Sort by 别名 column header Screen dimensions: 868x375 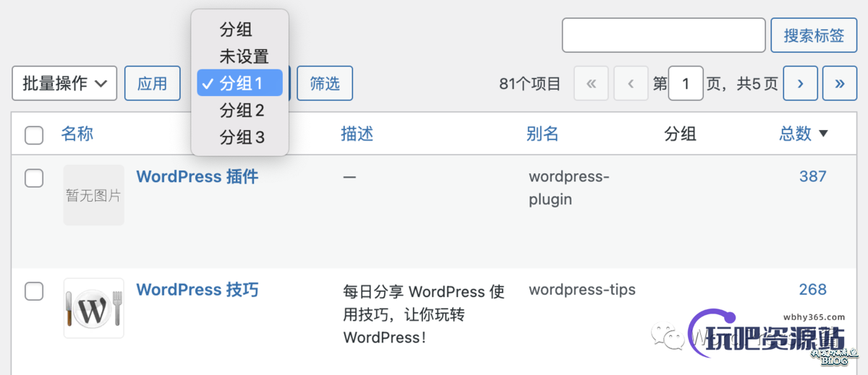pyautogui.click(x=542, y=134)
